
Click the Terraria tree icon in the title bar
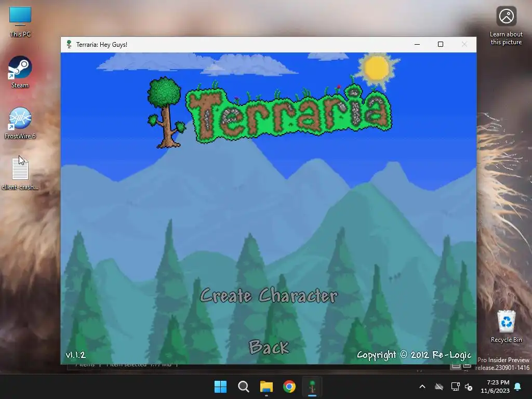69,45
